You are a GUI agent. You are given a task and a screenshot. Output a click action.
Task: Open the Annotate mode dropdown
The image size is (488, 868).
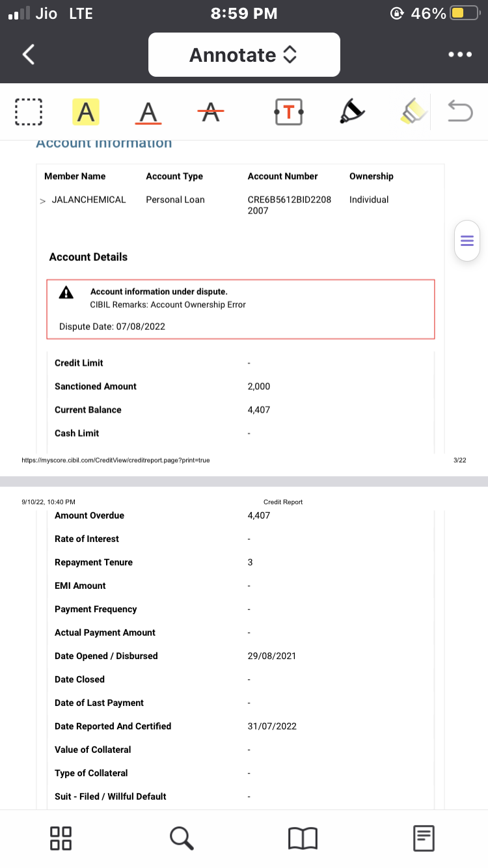click(244, 55)
